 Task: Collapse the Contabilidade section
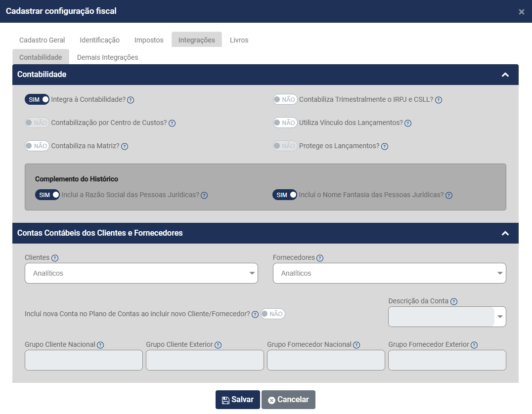[505, 75]
